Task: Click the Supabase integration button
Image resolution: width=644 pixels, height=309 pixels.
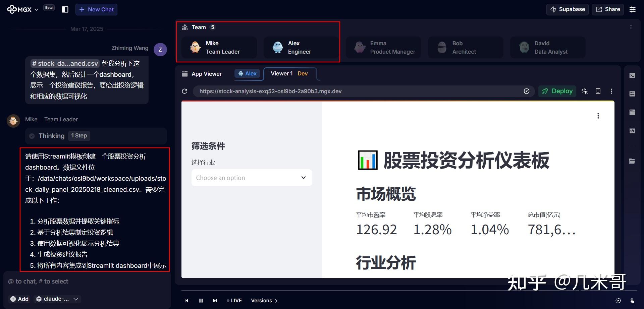Action: (567, 9)
